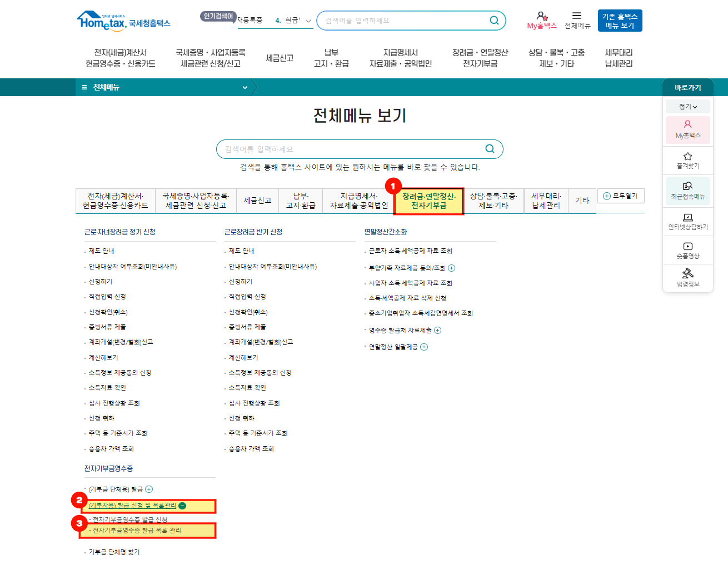The image size is (728, 580).
Task: Open the 전체메뉴 hamburger icon in header
Action: point(577,16)
